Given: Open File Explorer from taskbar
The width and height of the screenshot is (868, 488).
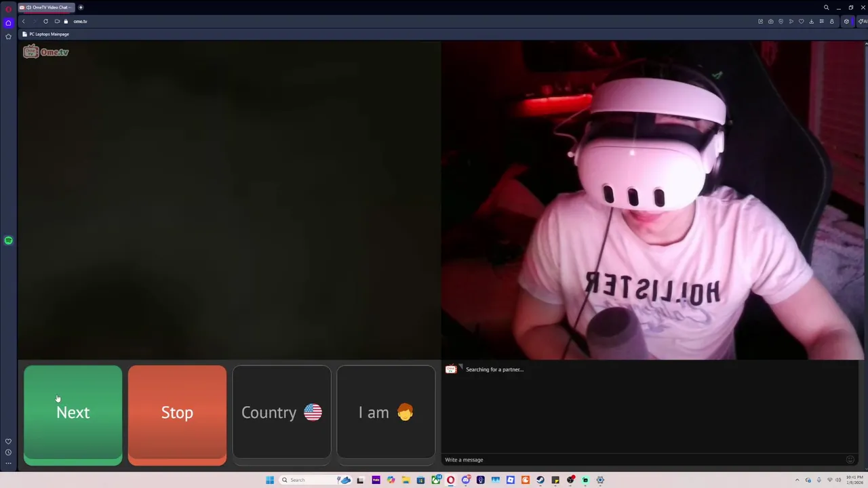Looking at the screenshot, I should 406,480.
